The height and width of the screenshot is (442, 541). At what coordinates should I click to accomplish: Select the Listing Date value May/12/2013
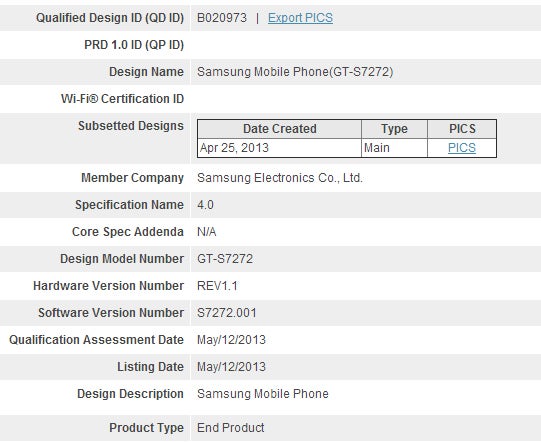point(231,367)
